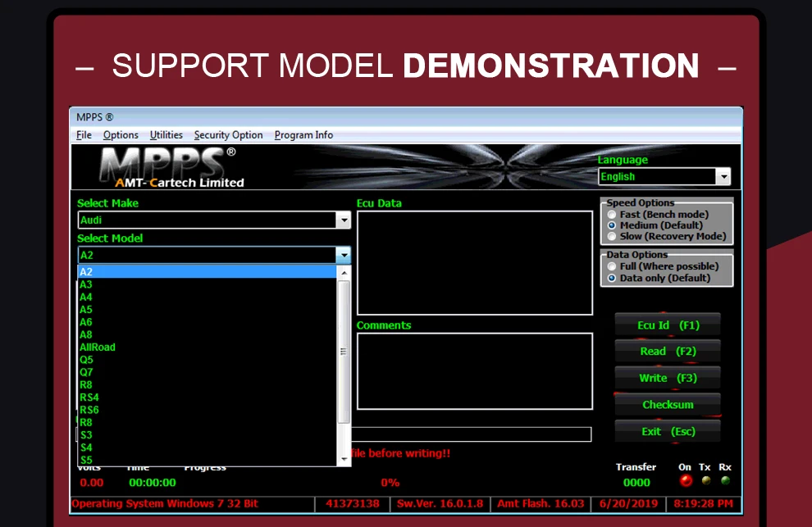812x527 pixels.
Task: Expand the Select Make dropdown arrow
Action: (x=344, y=220)
